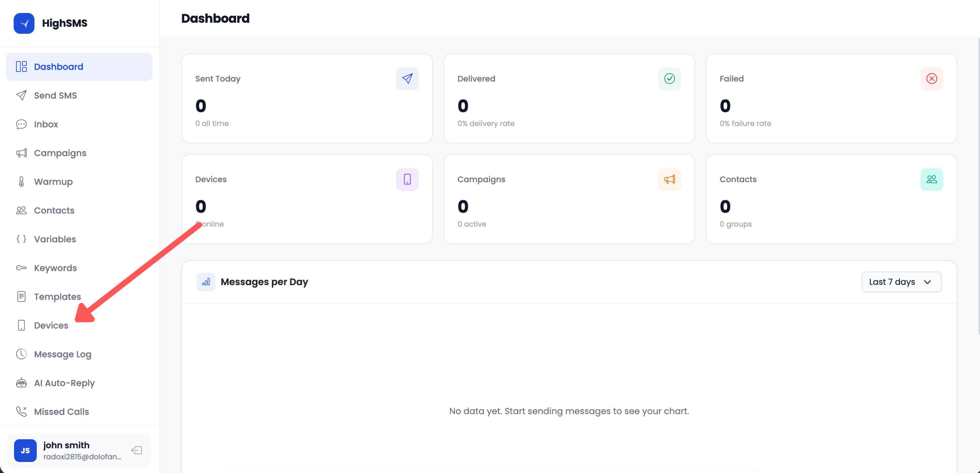The height and width of the screenshot is (473, 980).
Task: Click the logout icon next to john smith
Action: pyautogui.click(x=136, y=450)
